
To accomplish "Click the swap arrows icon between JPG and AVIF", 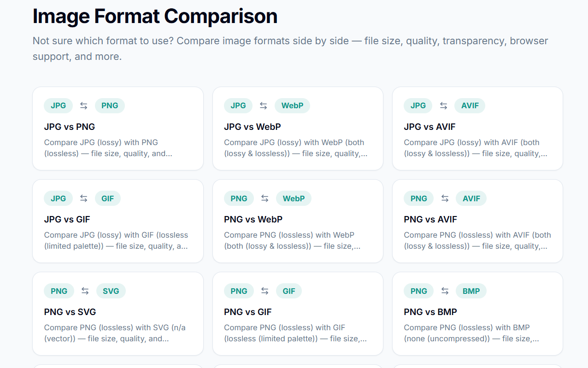I will coord(443,105).
